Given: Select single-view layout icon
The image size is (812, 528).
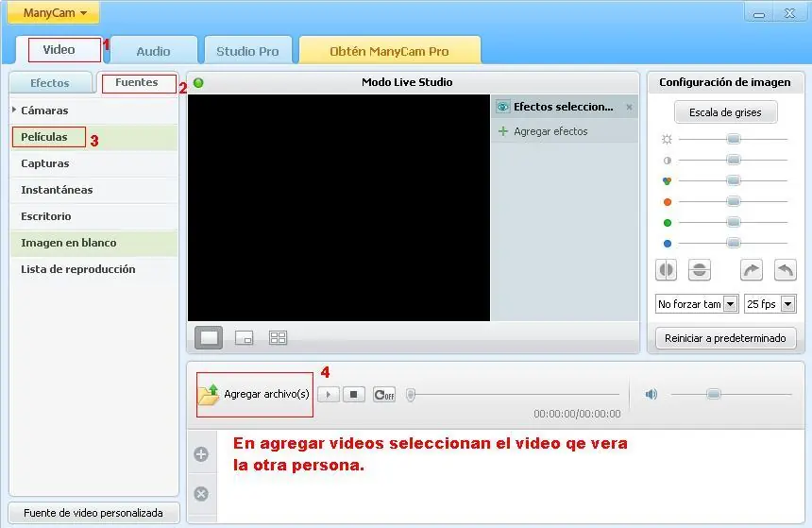Looking at the screenshot, I should pos(209,338).
